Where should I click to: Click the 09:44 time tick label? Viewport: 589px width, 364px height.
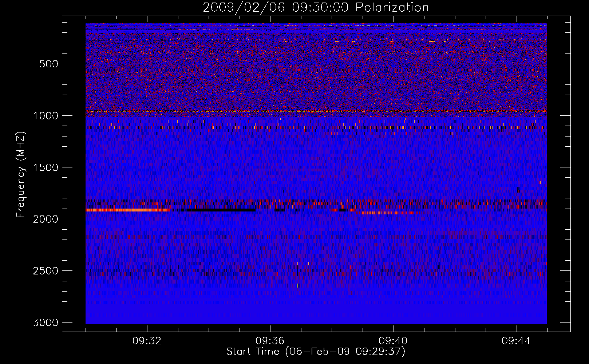coord(516,341)
